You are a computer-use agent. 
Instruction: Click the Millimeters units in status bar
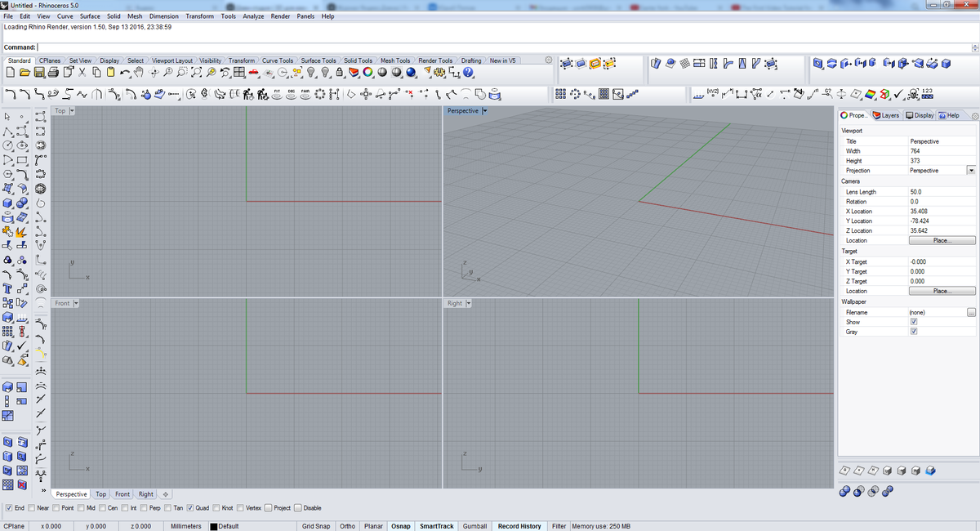tap(186, 526)
